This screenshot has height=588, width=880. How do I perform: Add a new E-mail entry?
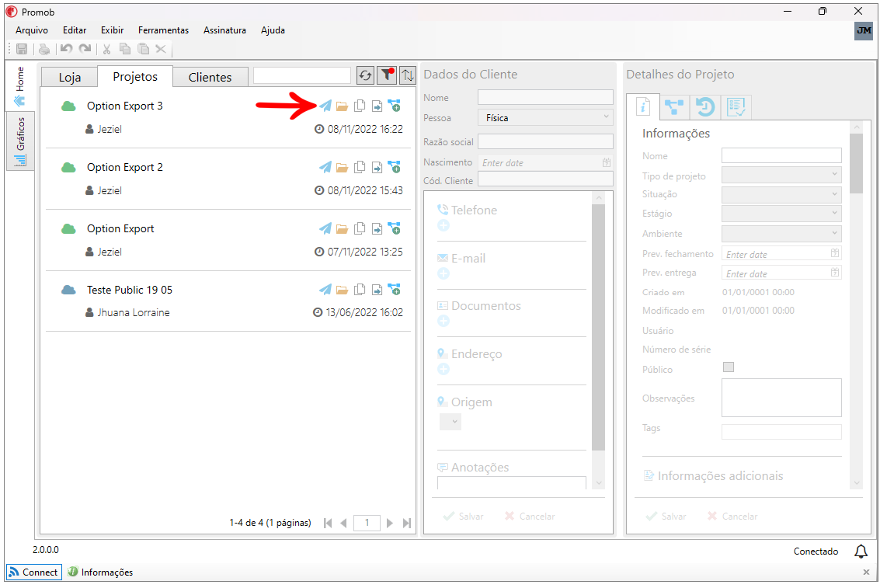443,273
